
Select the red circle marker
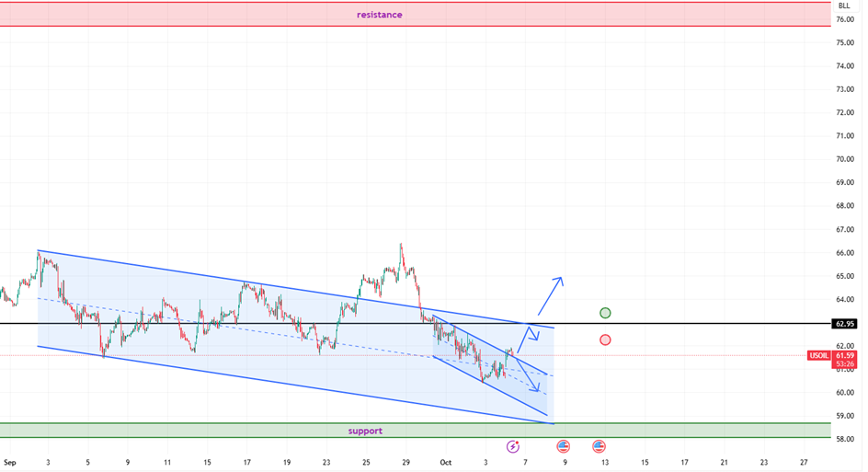[605, 340]
